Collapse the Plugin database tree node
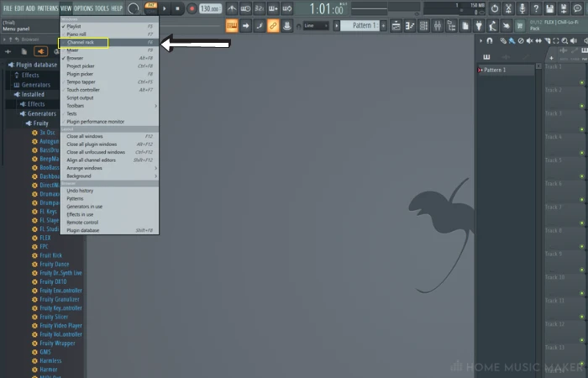The image size is (588, 378). [x=33, y=65]
